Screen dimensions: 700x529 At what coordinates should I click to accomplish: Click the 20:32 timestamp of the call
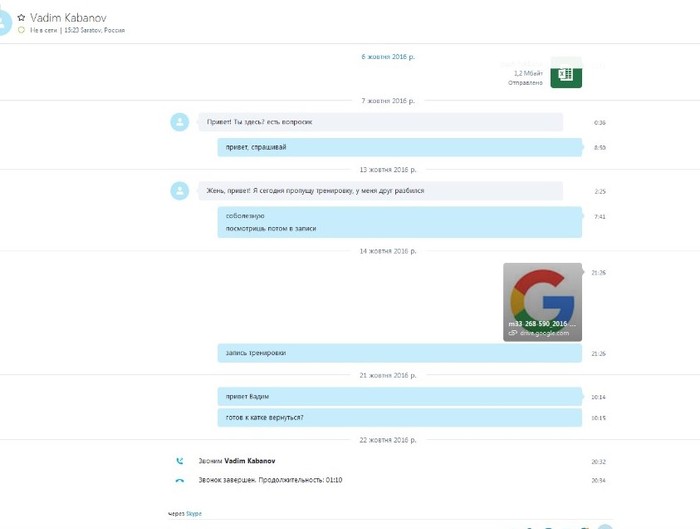(598, 462)
